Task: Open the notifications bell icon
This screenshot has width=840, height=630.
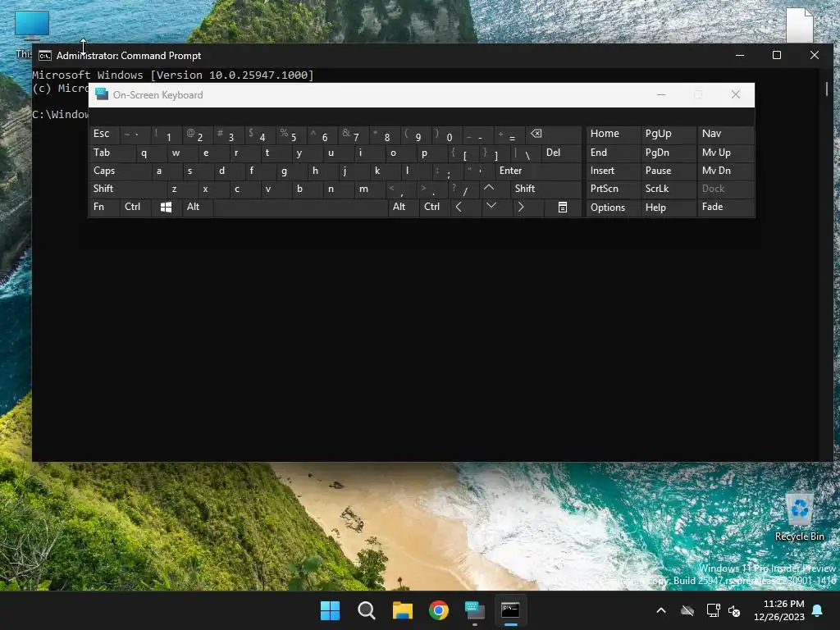Action: pos(818,610)
